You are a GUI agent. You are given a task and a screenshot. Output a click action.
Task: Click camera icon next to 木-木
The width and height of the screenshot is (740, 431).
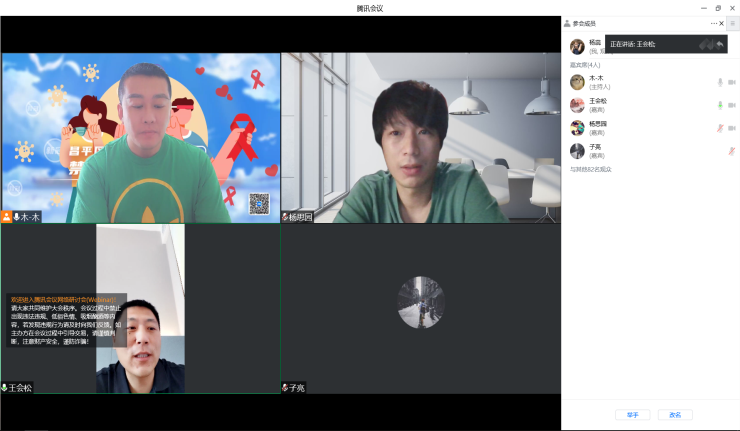pos(731,83)
